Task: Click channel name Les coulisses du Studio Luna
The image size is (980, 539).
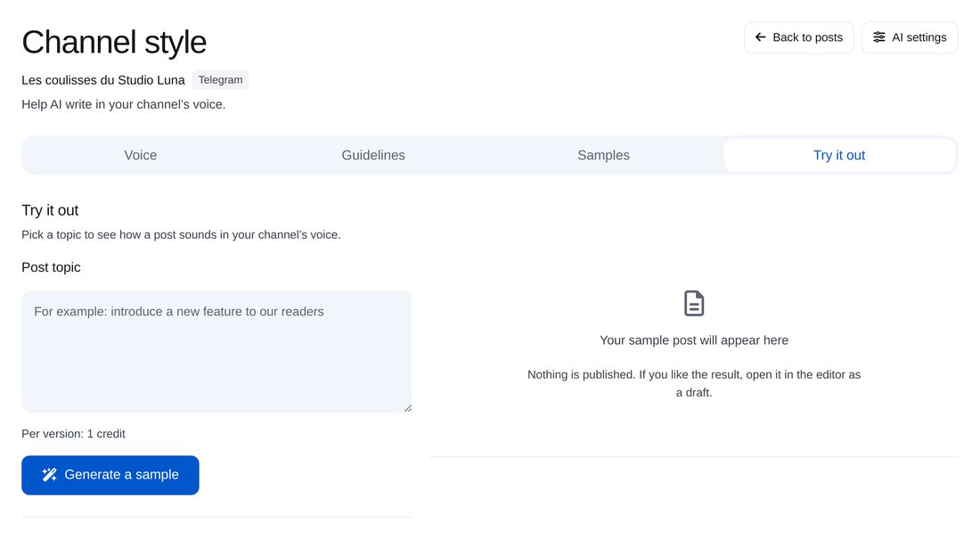Action: coord(103,80)
